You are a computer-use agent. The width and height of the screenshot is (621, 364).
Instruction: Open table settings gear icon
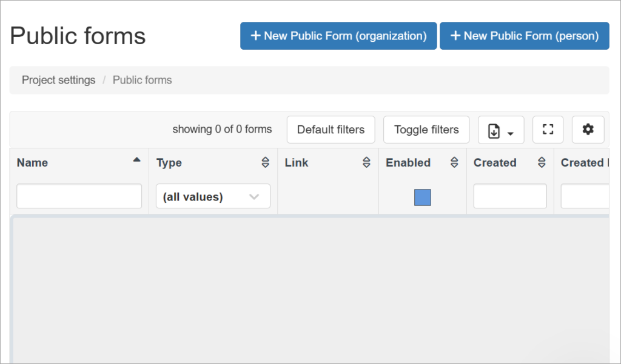pyautogui.click(x=588, y=130)
